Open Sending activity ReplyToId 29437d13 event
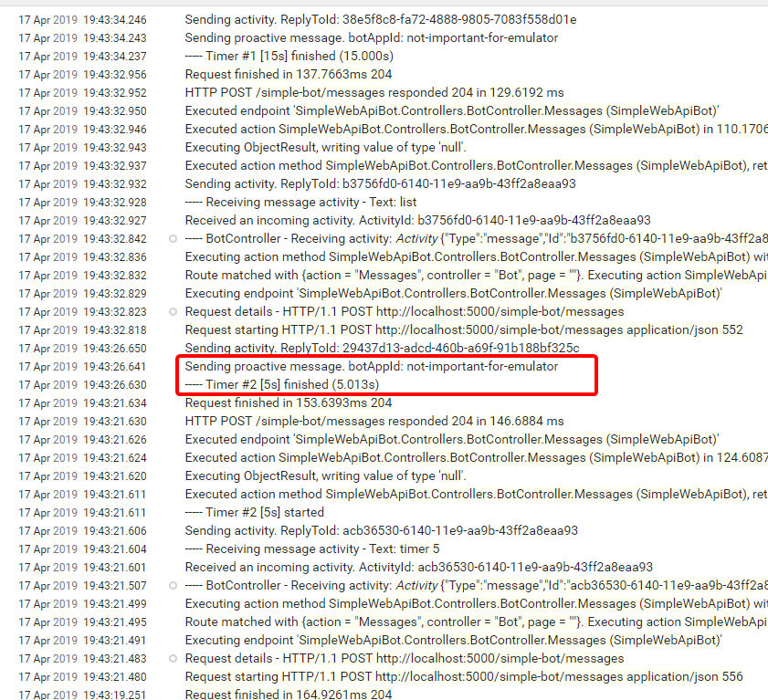768x700 pixels. point(382,348)
